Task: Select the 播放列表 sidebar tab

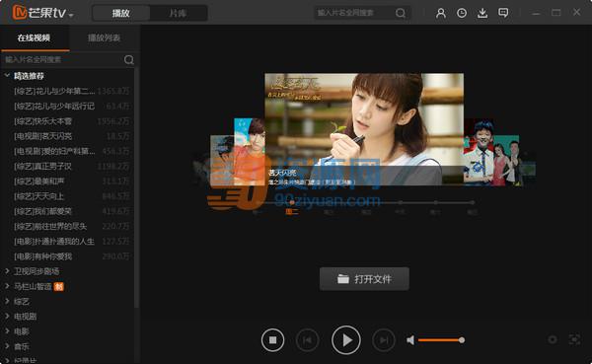Action: tap(104, 37)
